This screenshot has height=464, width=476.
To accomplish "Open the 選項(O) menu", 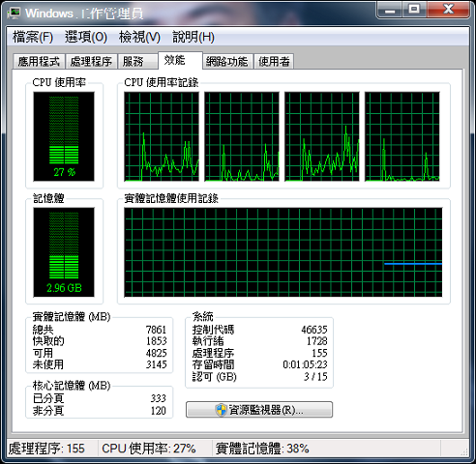I will pyautogui.click(x=85, y=37).
